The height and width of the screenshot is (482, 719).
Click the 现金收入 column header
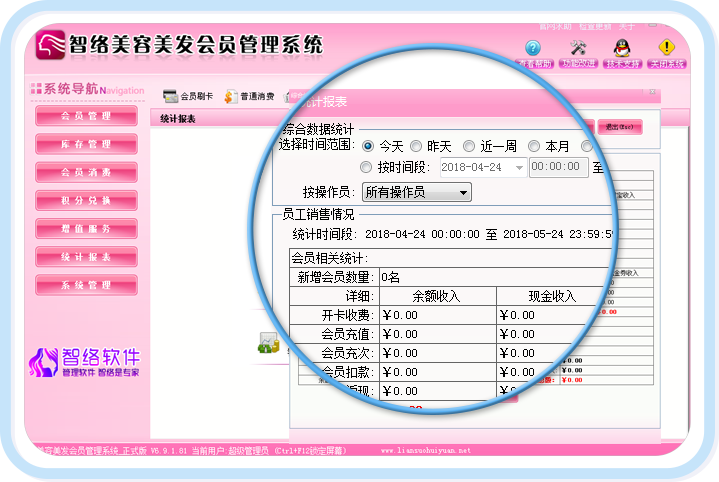(552, 296)
